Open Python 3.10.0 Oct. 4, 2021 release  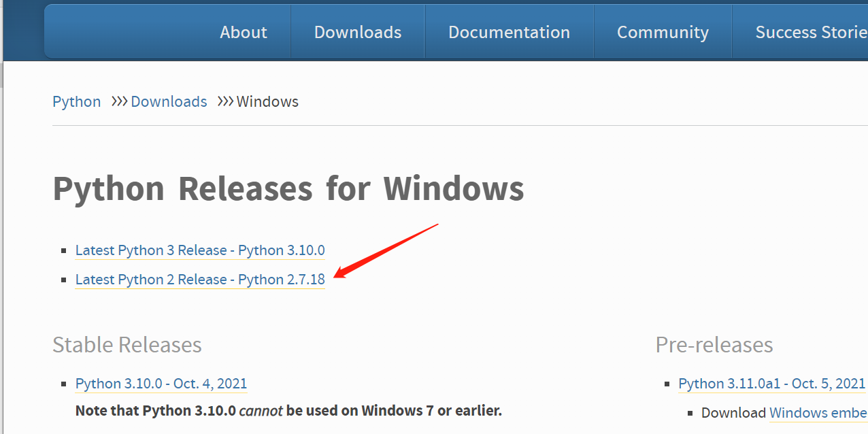coord(161,384)
